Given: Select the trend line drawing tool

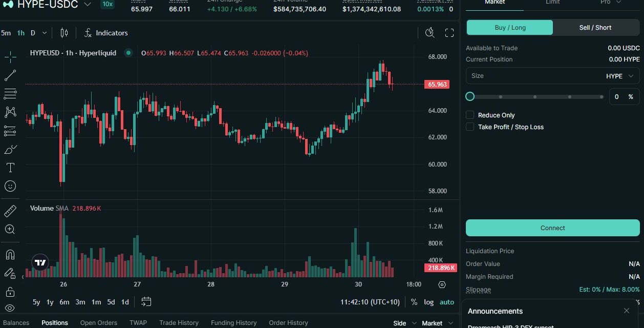Looking at the screenshot, I should point(10,75).
